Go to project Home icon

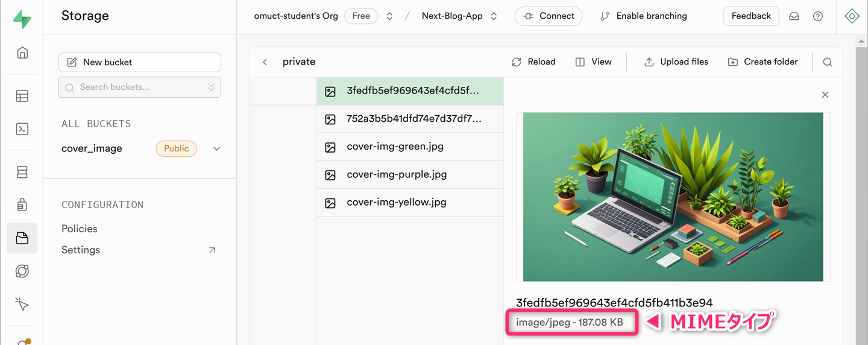(x=22, y=52)
